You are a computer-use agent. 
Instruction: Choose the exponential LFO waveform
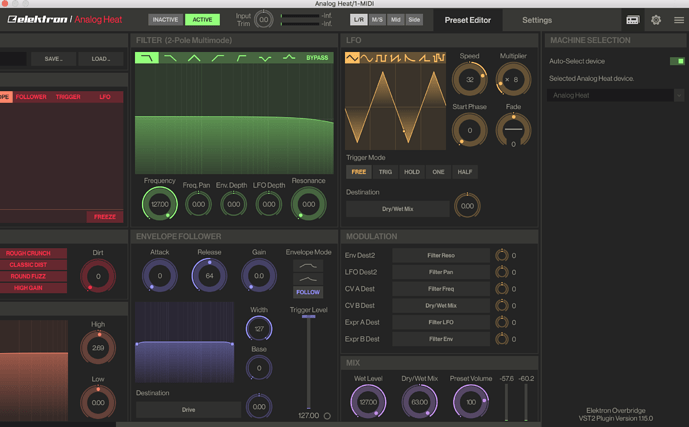(410, 58)
